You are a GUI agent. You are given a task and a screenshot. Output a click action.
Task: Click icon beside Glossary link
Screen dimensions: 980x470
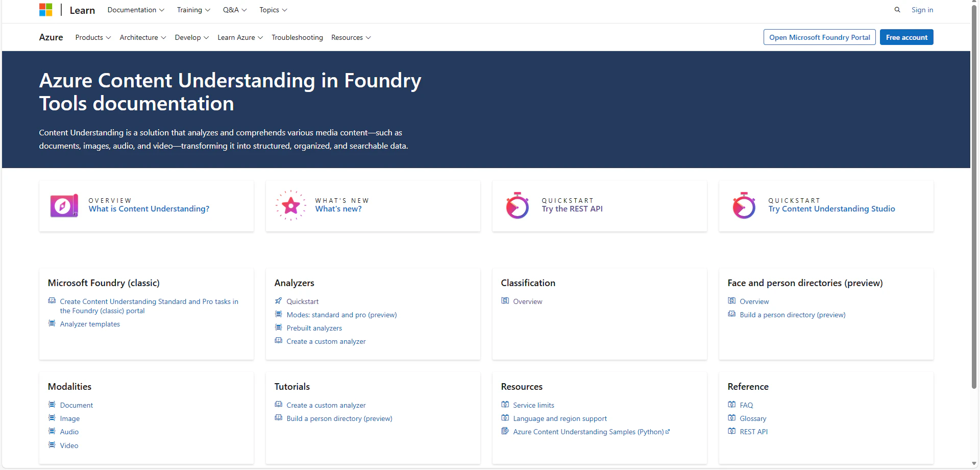pos(731,418)
